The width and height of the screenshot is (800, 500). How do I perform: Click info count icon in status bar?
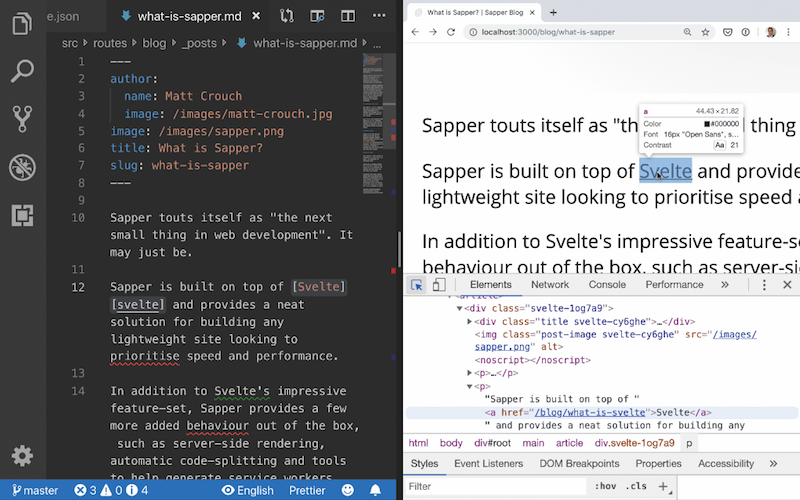pos(137,490)
